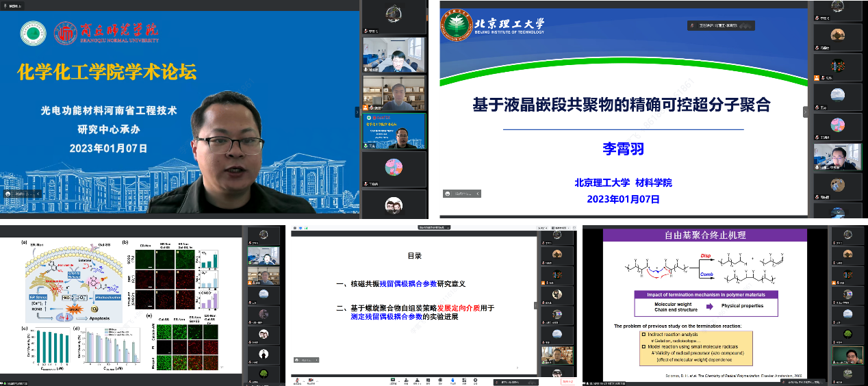The width and height of the screenshot is (868, 386).
Task: Click meeting info icon at top-left above 目录 slide
Action: coord(294,227)
